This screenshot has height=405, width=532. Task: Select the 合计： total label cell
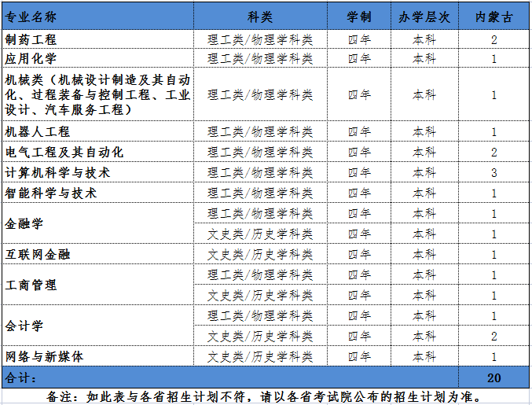230,377
